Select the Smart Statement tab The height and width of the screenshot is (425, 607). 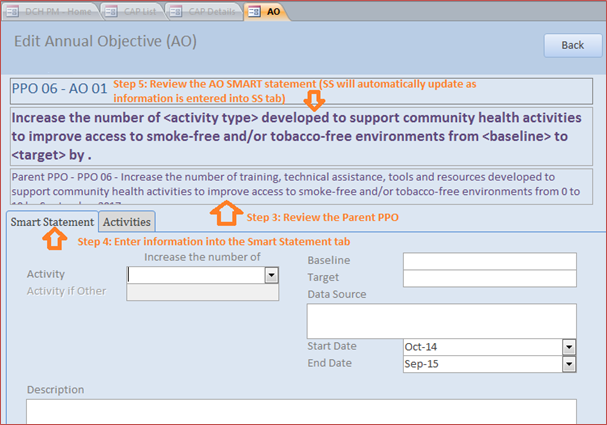click(52, 222)
